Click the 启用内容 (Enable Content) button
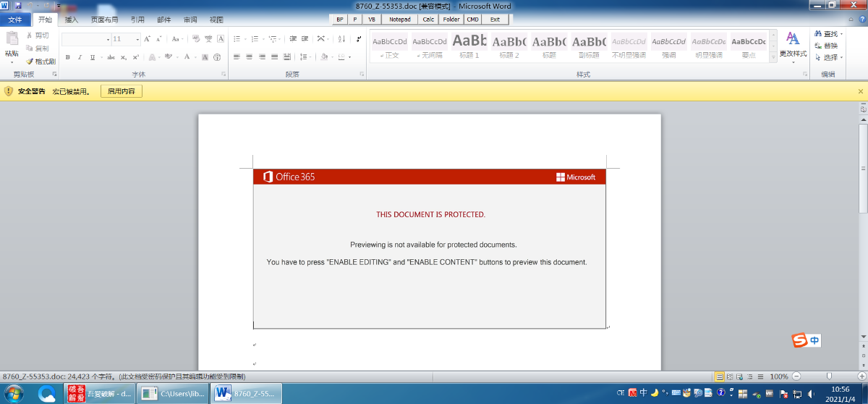 tap(121, 91)
